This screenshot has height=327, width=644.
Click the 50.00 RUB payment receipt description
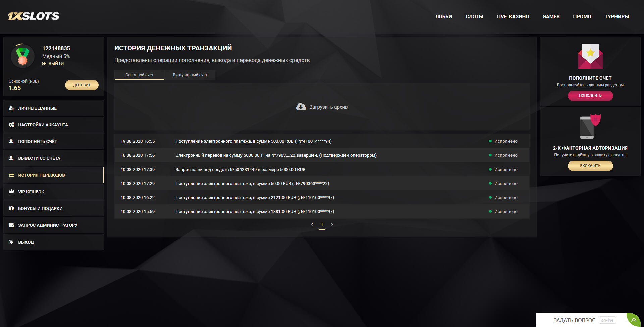point(252,184)
